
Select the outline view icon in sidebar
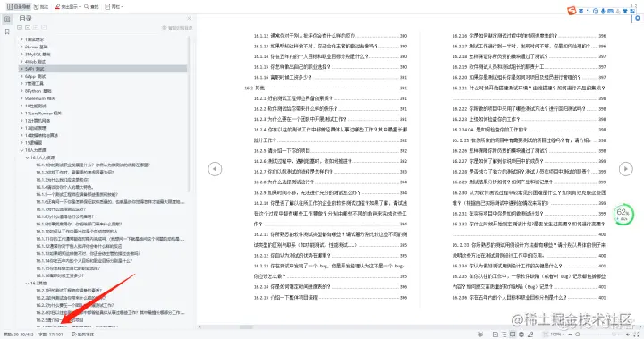(x=7, y=19)
